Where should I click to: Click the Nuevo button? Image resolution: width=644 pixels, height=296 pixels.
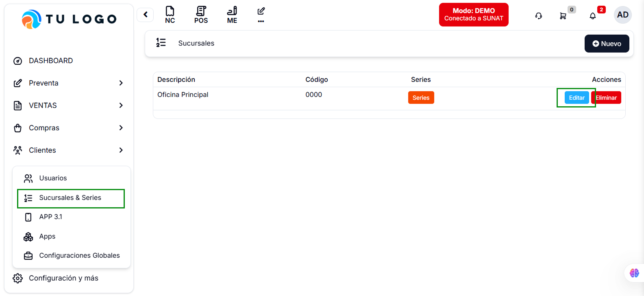click(607, 44)
